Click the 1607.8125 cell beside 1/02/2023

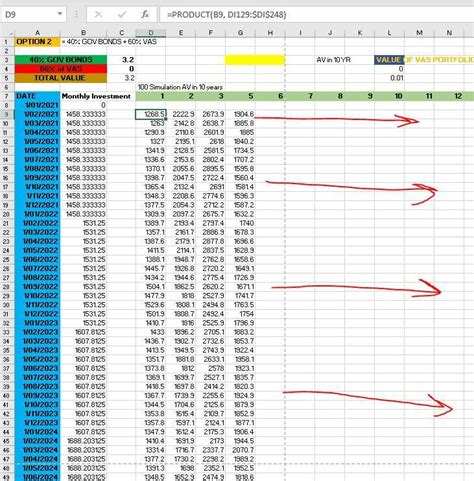click(x=84, y=332)
